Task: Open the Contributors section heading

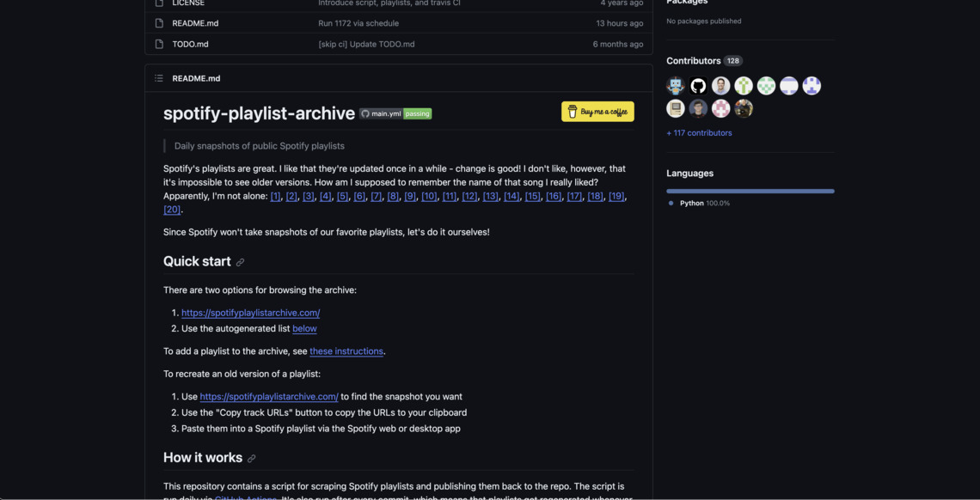Action: click(693, 61)
